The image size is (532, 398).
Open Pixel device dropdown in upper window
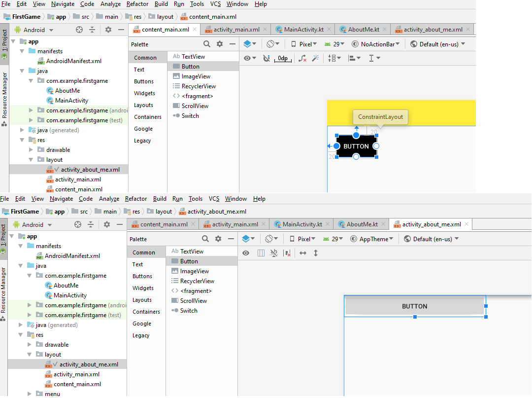(303, 44)
